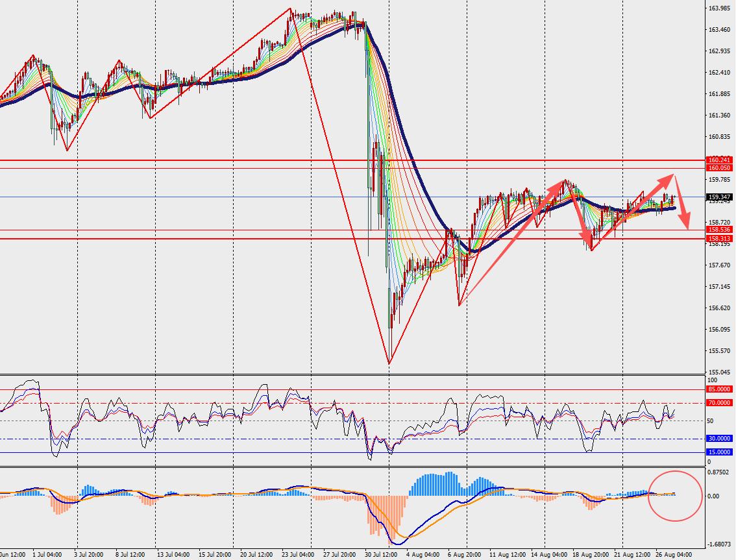The width and height of the screenshot is (736, 560).
Task: Click the 30 Jul 12:00 time axis label
Action: pyautogui.click(x=381, y=555)
